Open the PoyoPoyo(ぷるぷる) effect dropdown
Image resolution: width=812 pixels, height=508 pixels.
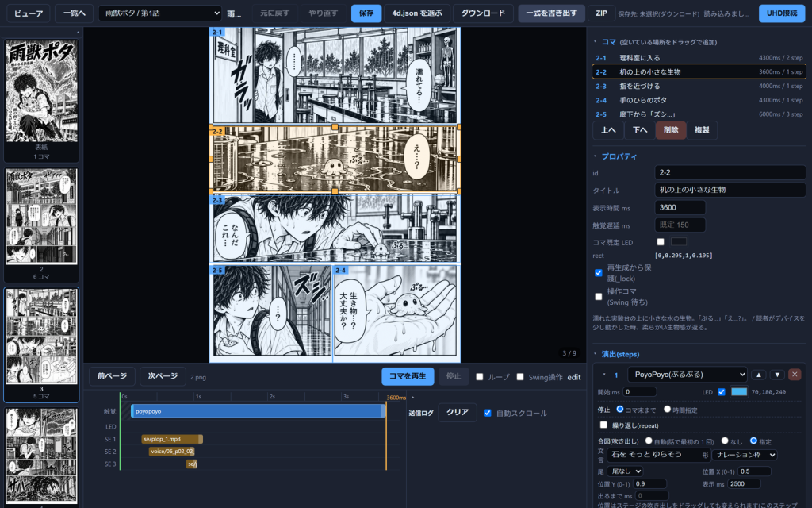point(688,375)
